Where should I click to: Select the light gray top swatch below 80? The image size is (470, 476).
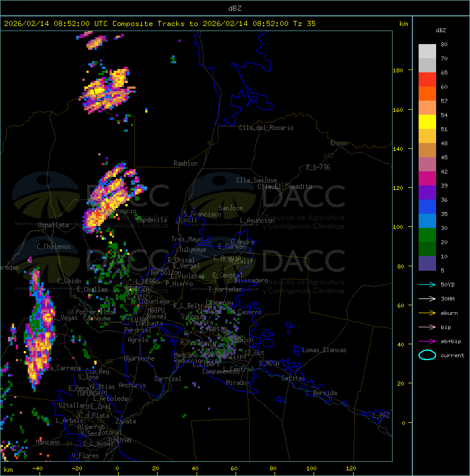click(x=427, y=51)
